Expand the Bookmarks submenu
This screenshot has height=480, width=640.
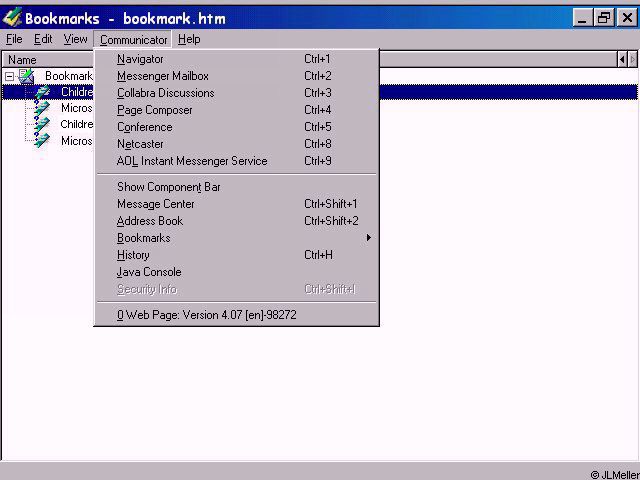[x=236, y=238]
